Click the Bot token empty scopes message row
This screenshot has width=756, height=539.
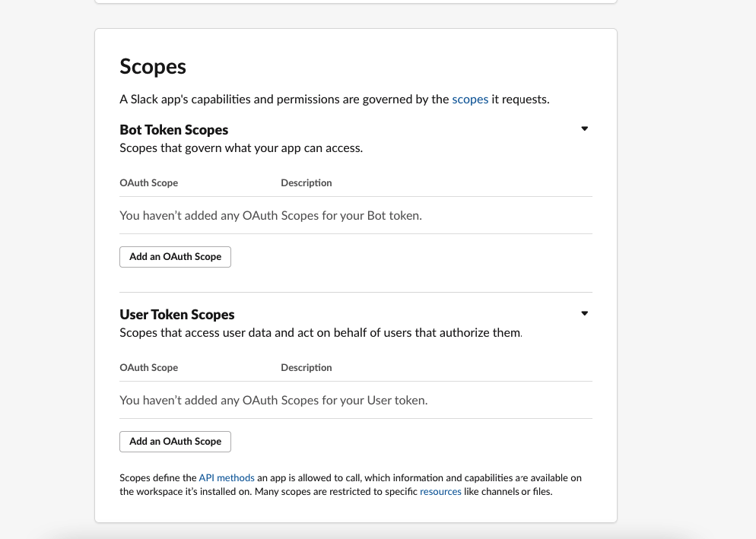[270, 215]
